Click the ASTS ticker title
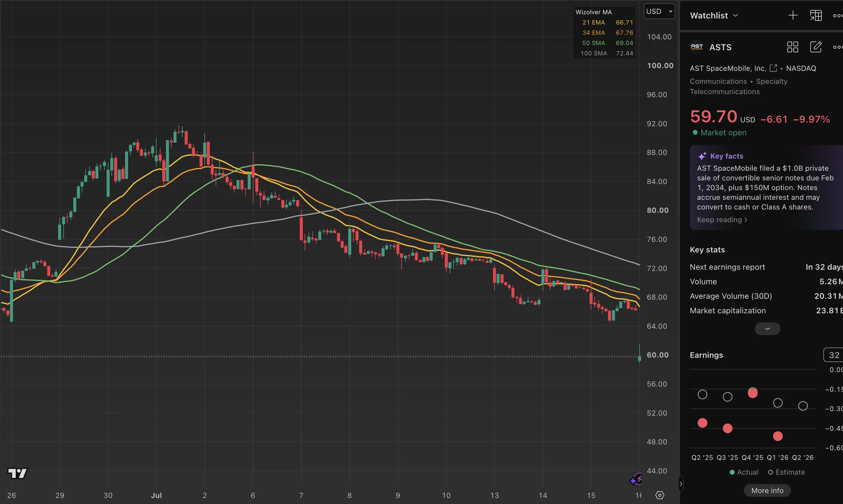This screenshot has height=504, width=843. [x=720, y=47]
